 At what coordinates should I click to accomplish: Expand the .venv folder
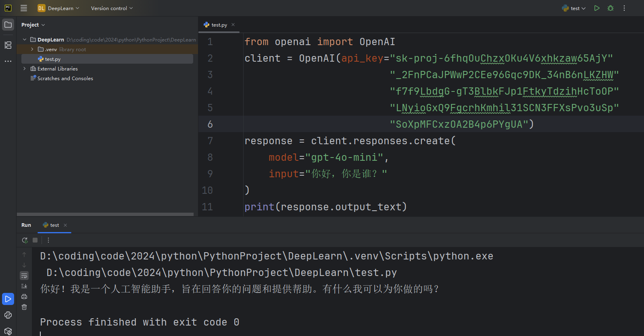[x=32, y=49]
